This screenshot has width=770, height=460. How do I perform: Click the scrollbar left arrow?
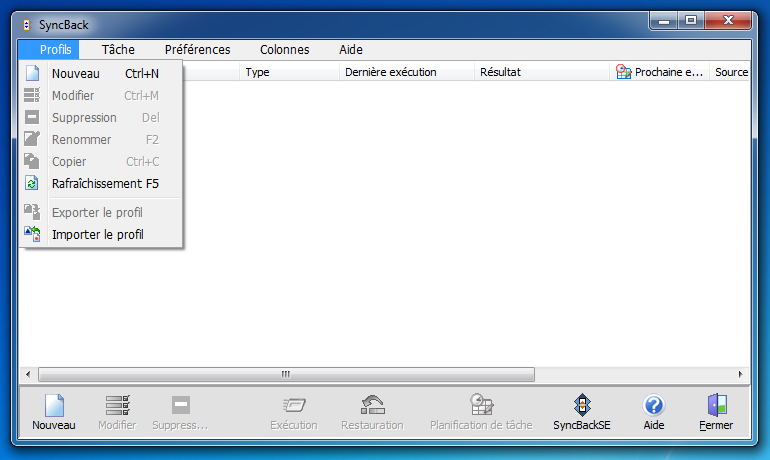pyautogui.click(x=28, y=375)
